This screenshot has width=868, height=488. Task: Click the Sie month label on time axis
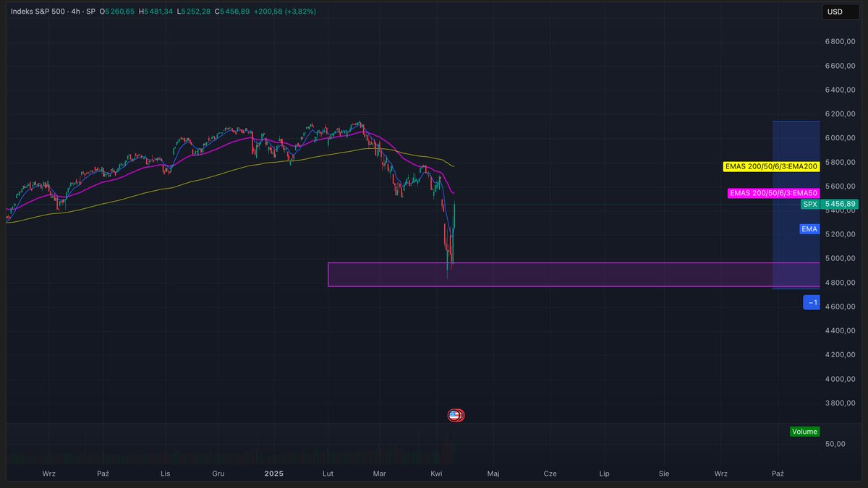pos(664,474)
